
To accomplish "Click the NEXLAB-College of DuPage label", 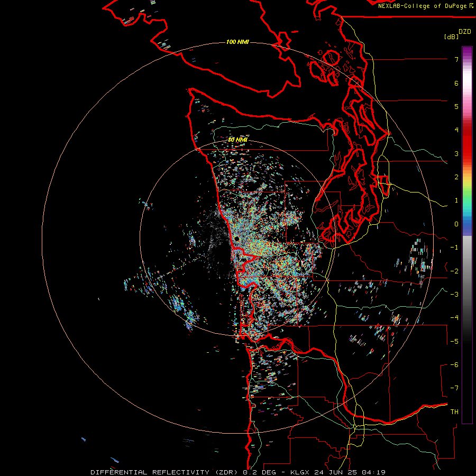I will pos(424,6).
